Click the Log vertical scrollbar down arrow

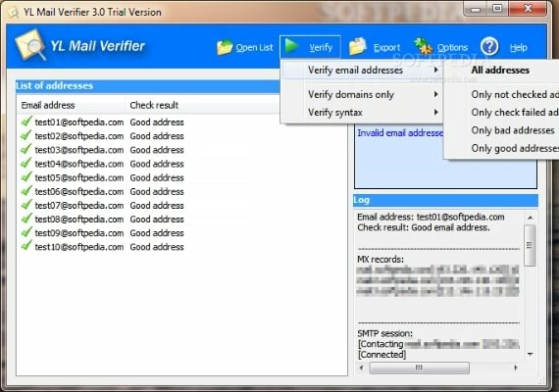pos(531,354)
